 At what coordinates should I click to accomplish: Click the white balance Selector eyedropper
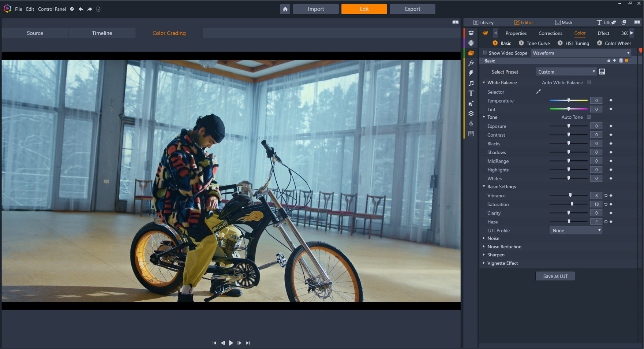click(x=538, y=92)
